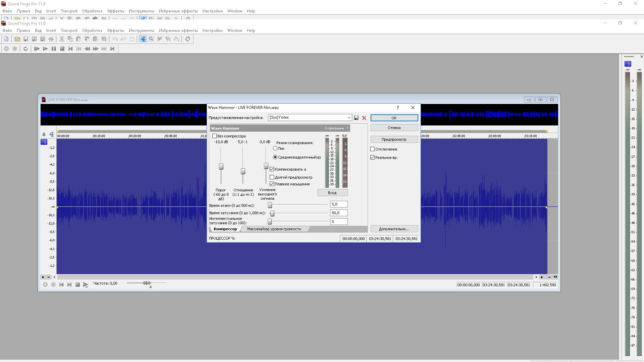Click the threshold (Порог) slider handle
This screenshot has width=644, height=362.
click(221, 167)
